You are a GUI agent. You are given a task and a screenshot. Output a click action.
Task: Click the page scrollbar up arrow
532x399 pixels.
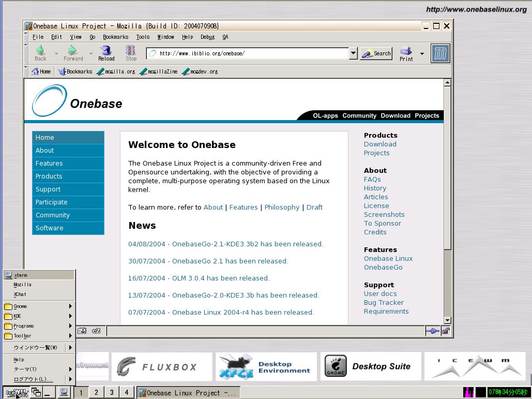[x=447, y=82]
